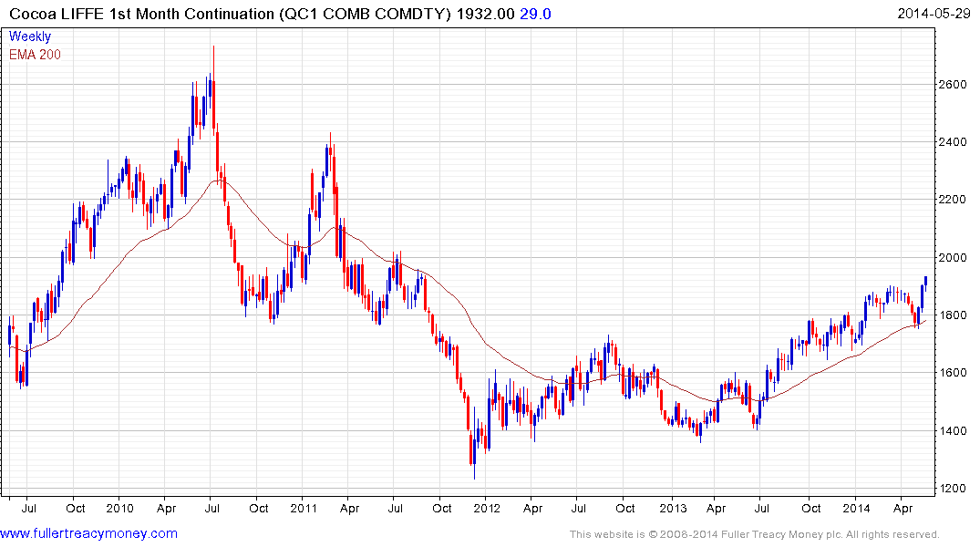
Task: Click the 'EMA 200' legend label
Action: coord(35,55)
